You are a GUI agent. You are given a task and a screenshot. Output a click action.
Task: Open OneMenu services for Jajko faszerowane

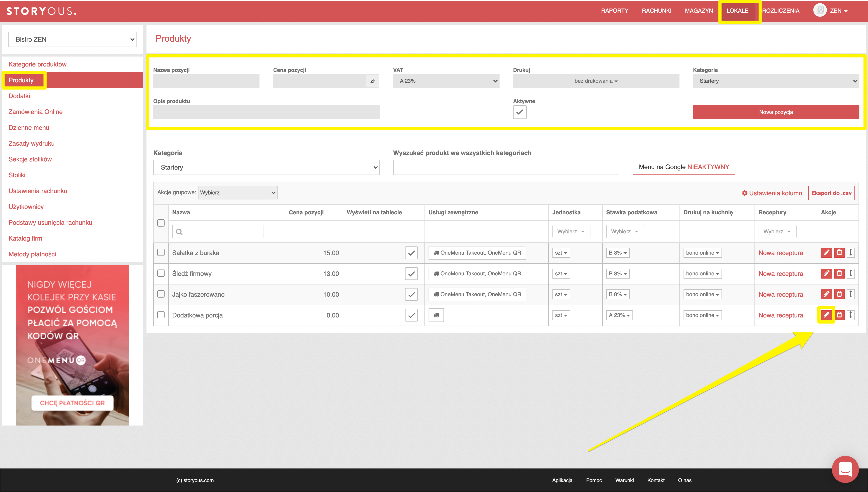tap(477, 294)
